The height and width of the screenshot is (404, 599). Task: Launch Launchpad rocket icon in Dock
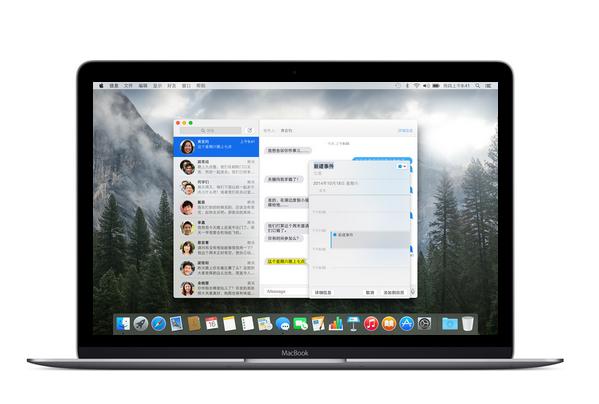point(141,324)
